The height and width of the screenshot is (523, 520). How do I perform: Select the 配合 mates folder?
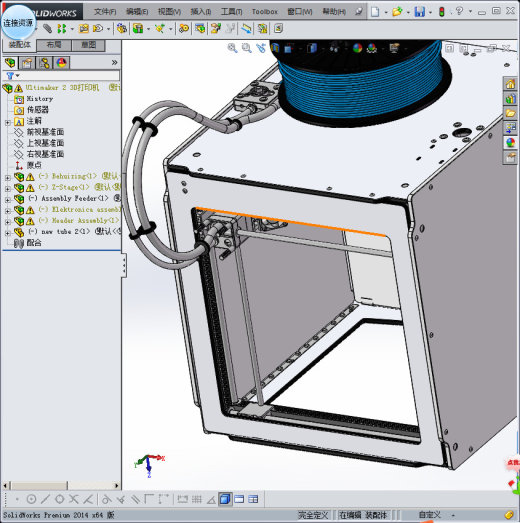pyautogui.click(x=34, y=243)
